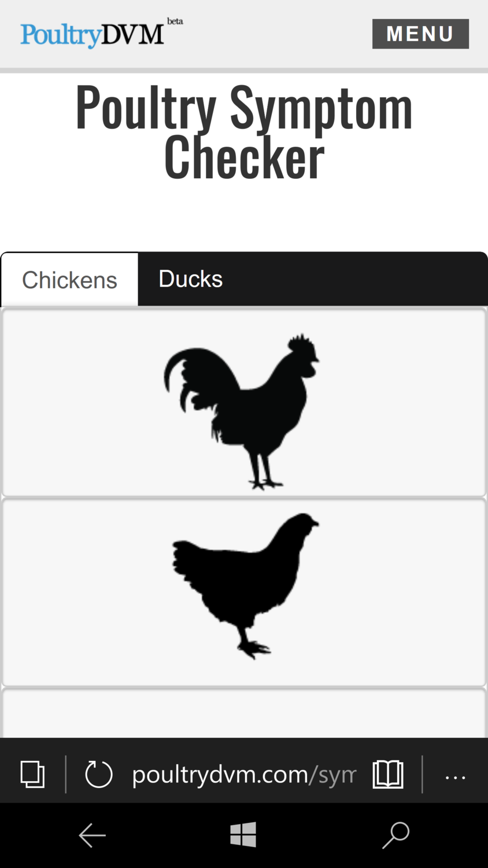Tap the search magnifier button

coord(395,835)
